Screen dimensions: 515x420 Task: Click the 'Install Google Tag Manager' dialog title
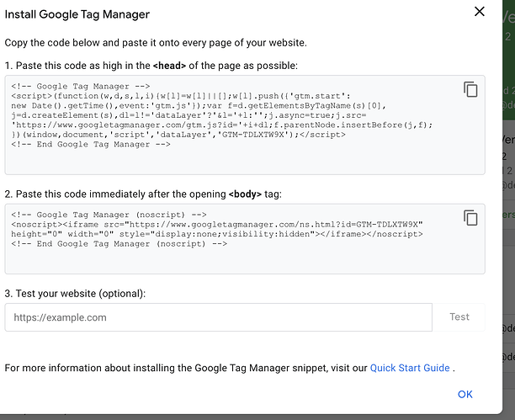[77, 14]
